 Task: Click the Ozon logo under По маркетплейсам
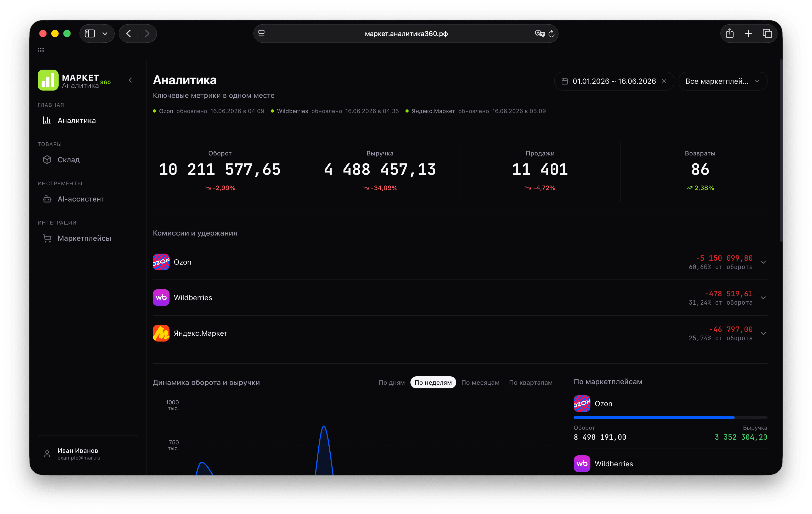582,404
